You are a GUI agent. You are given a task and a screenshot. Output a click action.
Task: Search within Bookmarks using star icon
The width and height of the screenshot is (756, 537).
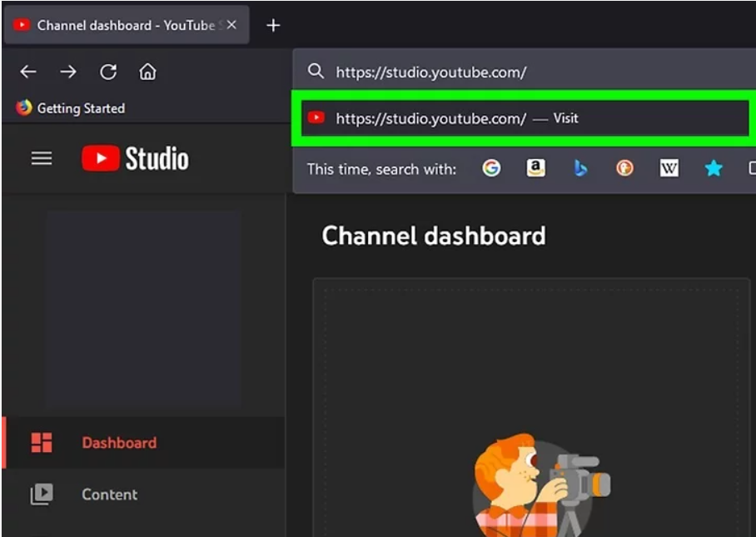(713, 168)
